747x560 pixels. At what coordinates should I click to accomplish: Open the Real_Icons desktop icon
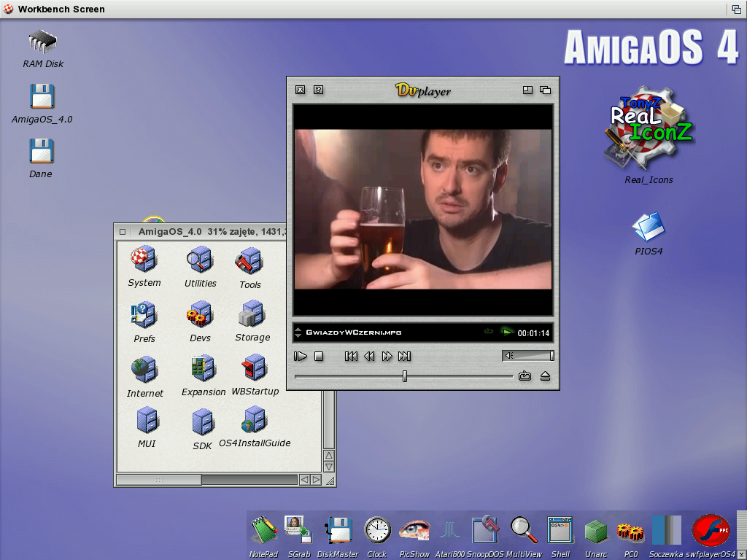click(649, 128)
